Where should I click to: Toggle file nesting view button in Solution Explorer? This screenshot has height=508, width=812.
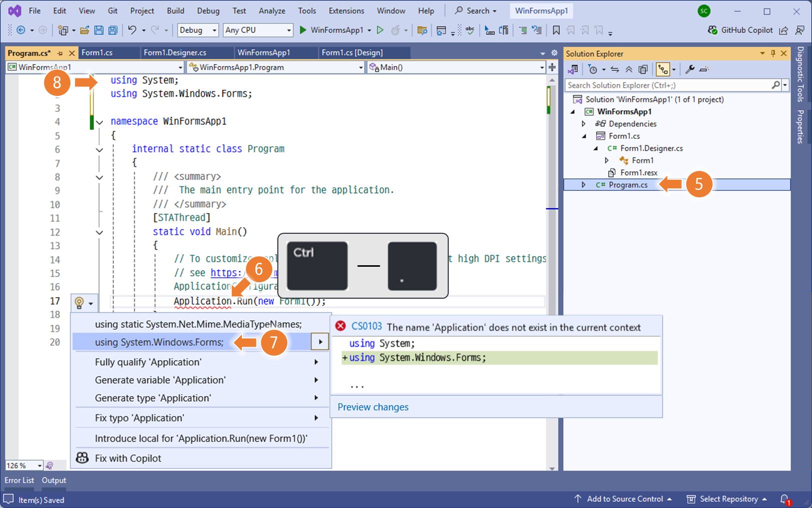click(x=663, y=69)
